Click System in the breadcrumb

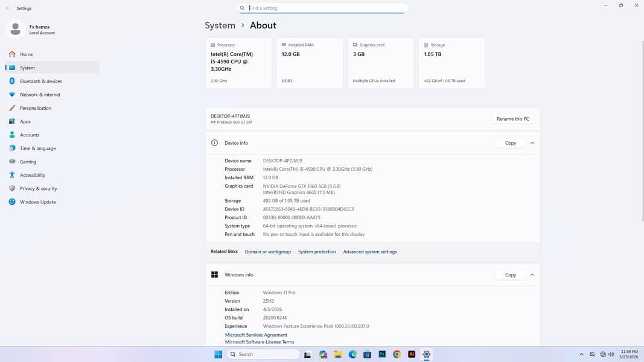[220, 25]
